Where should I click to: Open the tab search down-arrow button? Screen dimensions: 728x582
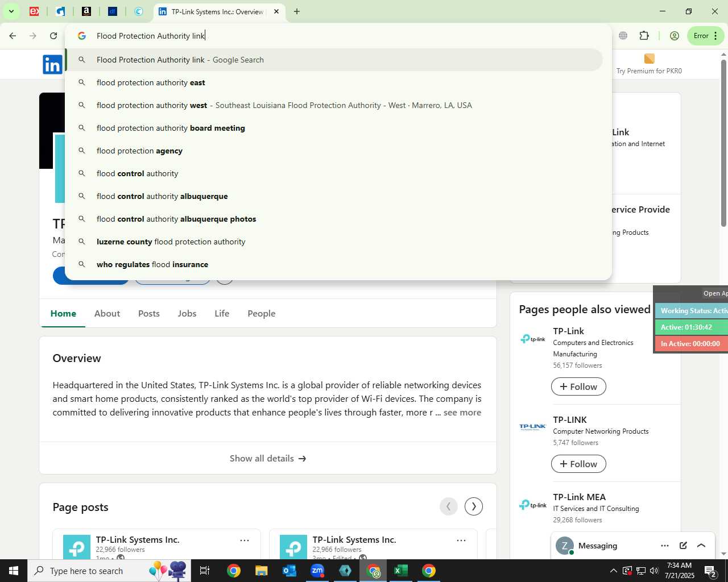(x=11, y=11)
